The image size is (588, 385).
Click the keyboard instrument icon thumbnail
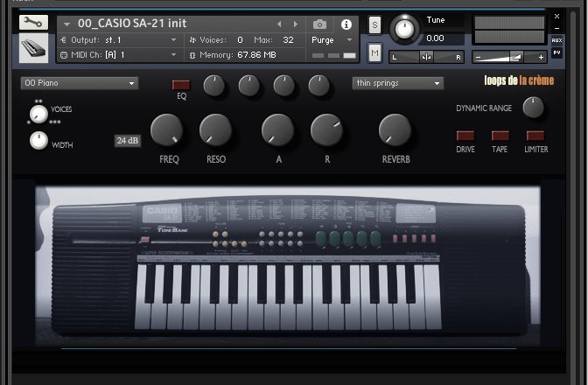(x=33, y=48)
